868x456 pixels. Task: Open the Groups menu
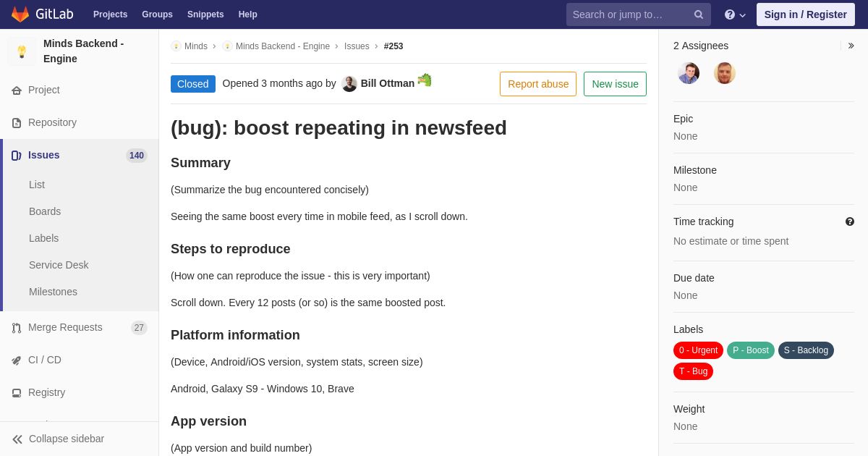157,14
